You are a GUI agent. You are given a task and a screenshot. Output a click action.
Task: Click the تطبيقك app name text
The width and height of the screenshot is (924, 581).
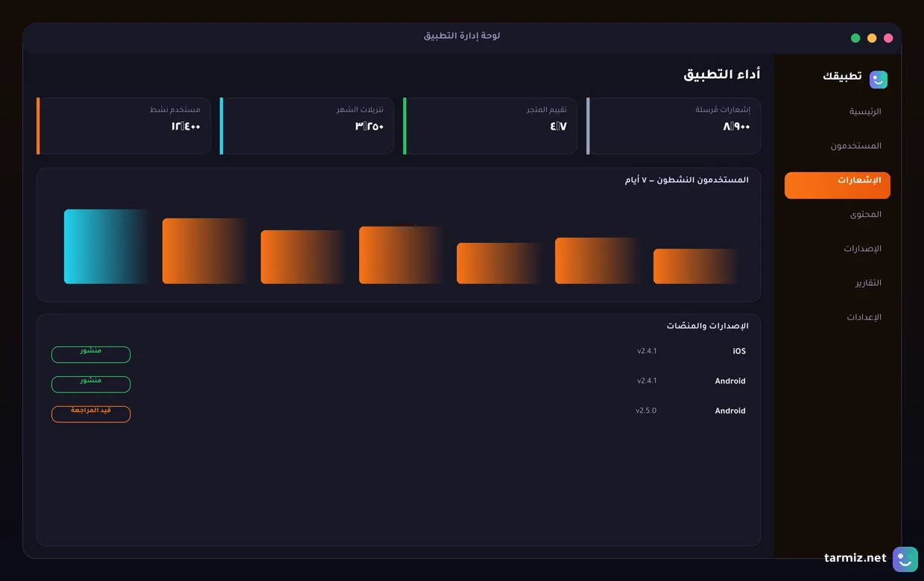coord(842,77)
